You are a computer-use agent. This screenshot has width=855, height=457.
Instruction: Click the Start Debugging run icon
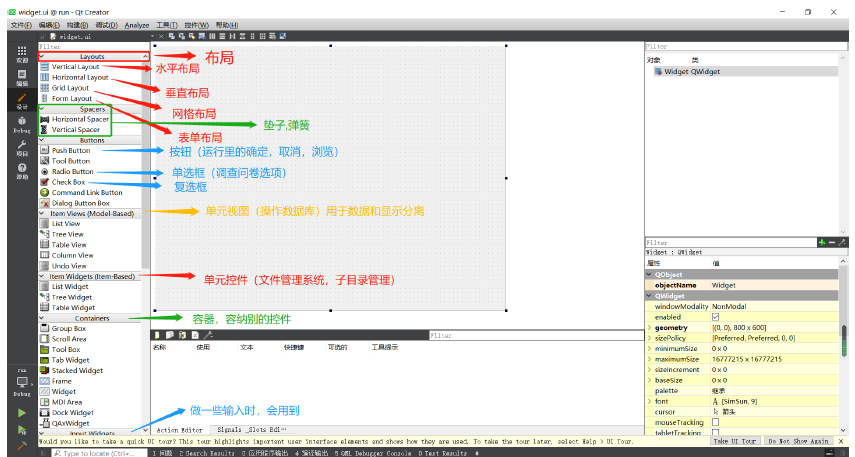22,430
